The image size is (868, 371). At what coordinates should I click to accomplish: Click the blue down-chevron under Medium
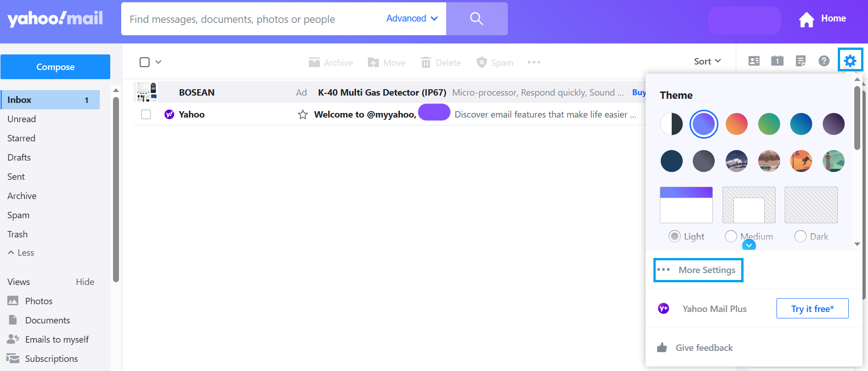click(749, 246)
